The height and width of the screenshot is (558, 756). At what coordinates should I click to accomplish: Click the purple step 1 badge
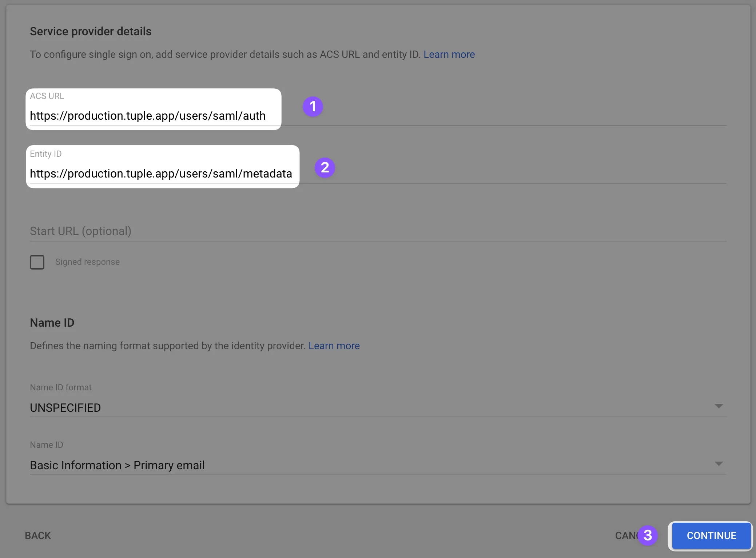pyautogui.click(x=313, y=107)
